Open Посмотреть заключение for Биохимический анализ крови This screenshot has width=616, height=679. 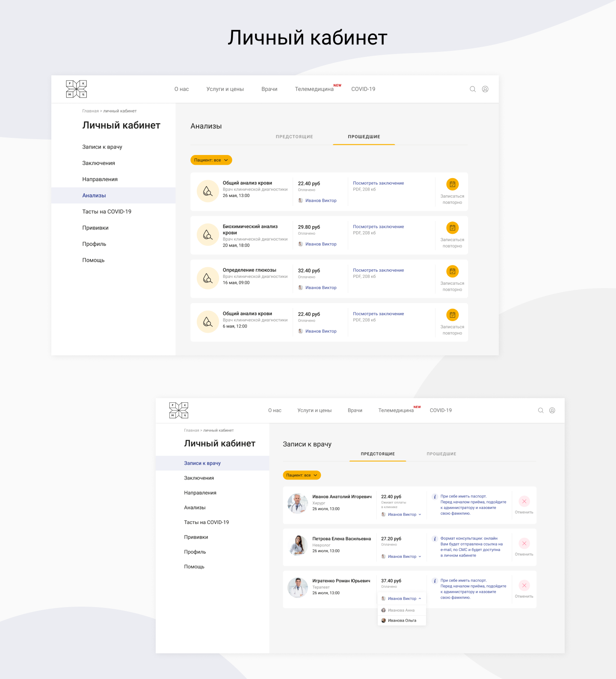pyautogui.click(x=378, y=227)
